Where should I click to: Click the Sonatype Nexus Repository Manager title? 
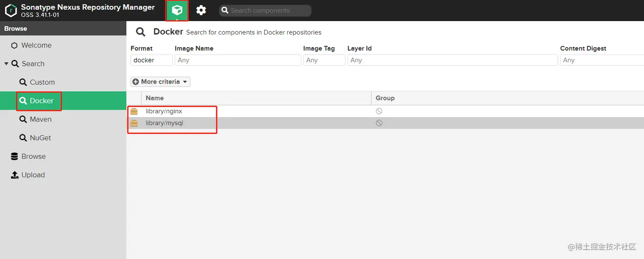pos(88,7)
